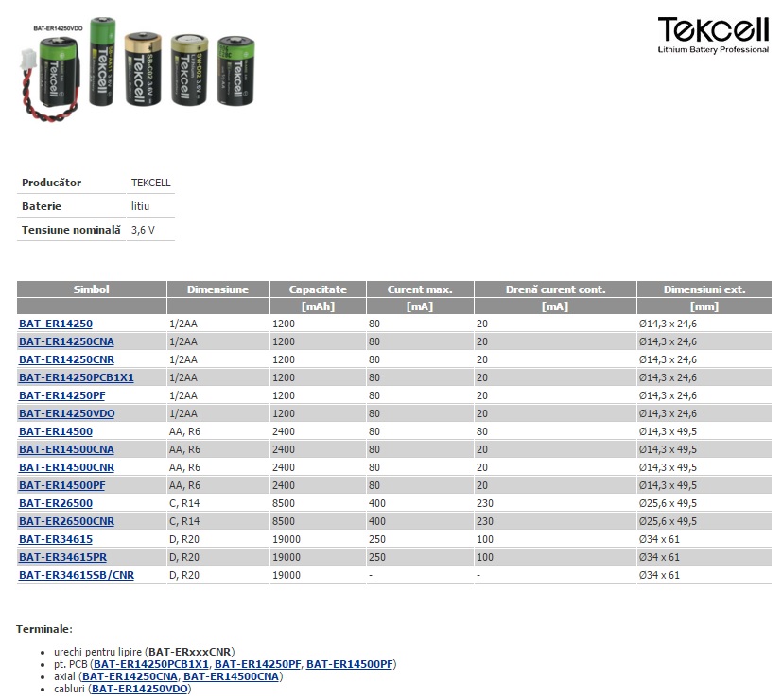Click the Drenă curent cont. column header
The width and height of the screenshot is (782, 700).
coord(555,289)
